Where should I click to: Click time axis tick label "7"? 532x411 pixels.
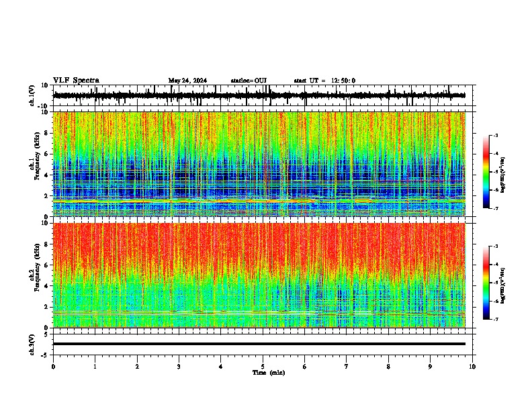tap(347, 367)
